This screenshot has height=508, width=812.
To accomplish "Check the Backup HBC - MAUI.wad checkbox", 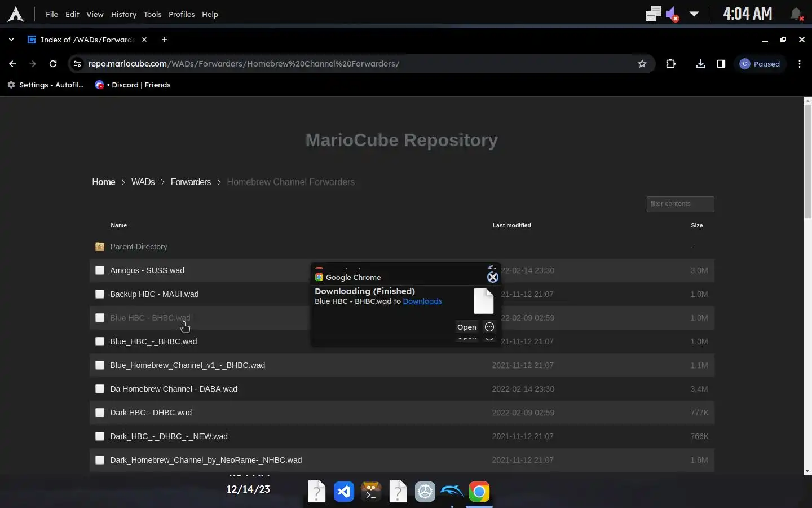I will click(100, 294).
